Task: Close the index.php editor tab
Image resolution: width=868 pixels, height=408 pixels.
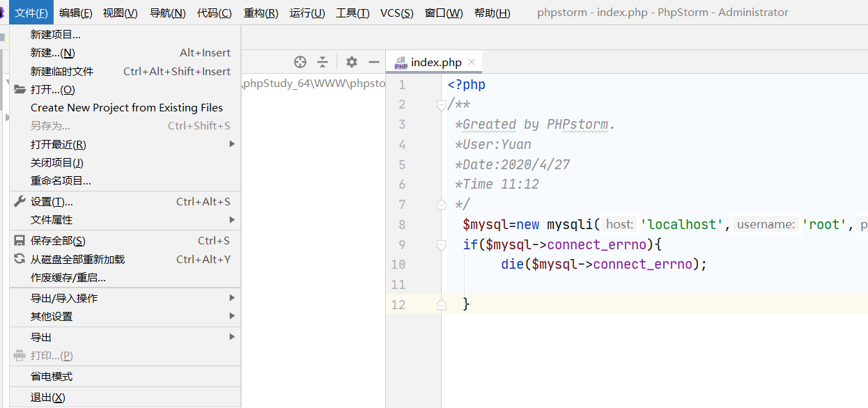Action: point(472,62)
